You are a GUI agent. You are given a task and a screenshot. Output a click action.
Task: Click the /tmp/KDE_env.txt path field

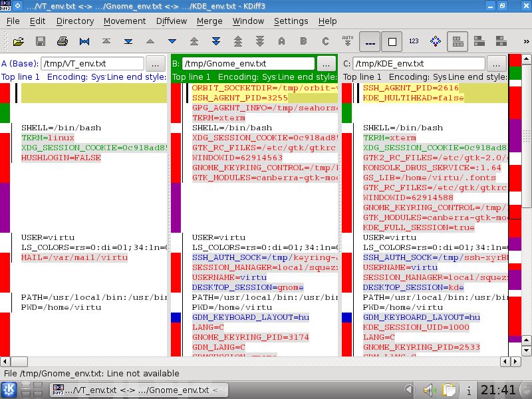[x=419, y=64]
